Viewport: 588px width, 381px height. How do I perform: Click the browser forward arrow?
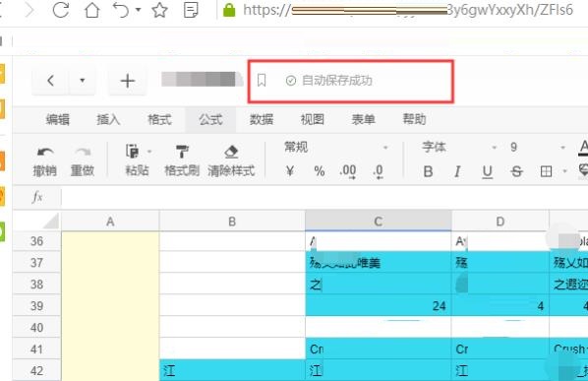tap(29, 10)
